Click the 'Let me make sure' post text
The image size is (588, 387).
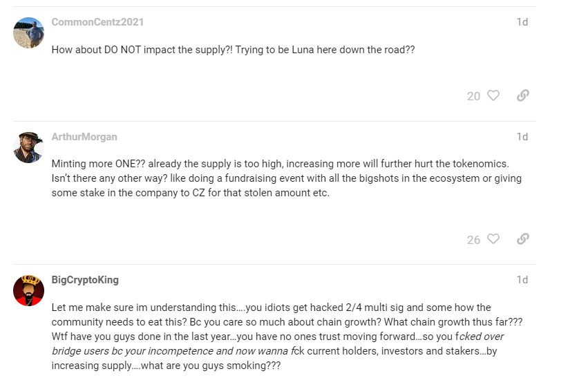287,337
